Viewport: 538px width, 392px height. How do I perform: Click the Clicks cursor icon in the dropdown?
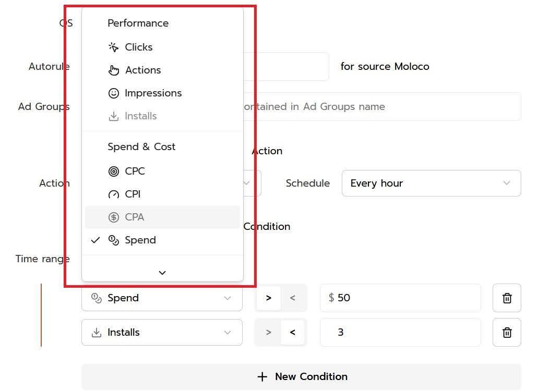[x=113, y=47]
